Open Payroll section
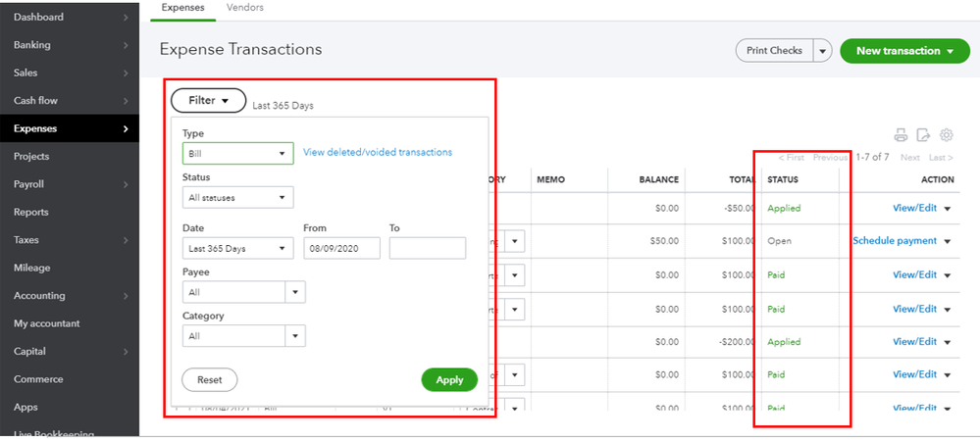Viewport: 980px width, 442px height. pyautogui.click(x=70, y=184)
